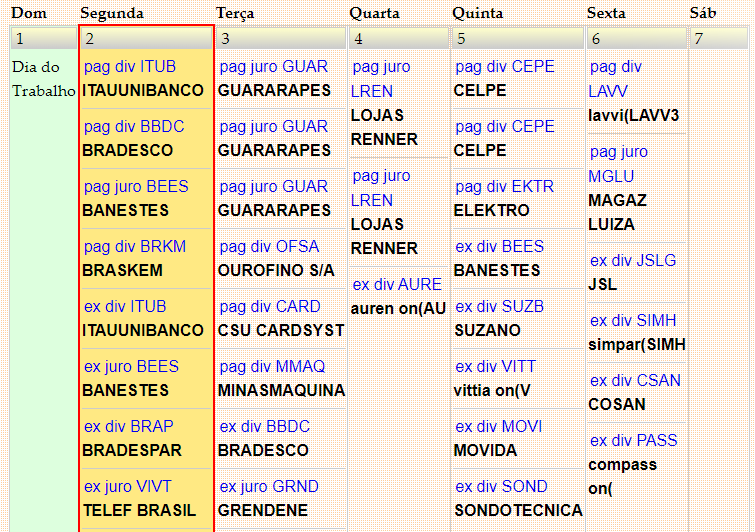Select day number 5 header cell

click(x=518, y=38)
